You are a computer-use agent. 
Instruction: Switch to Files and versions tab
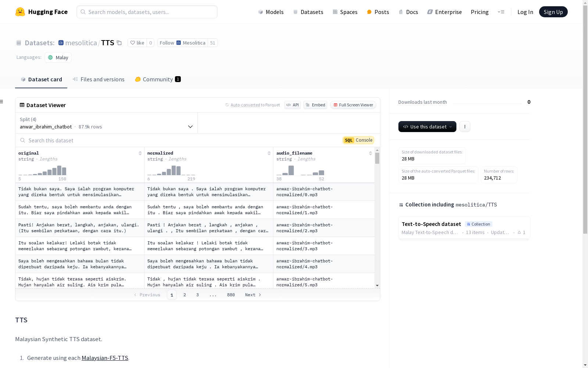[98, 79]
